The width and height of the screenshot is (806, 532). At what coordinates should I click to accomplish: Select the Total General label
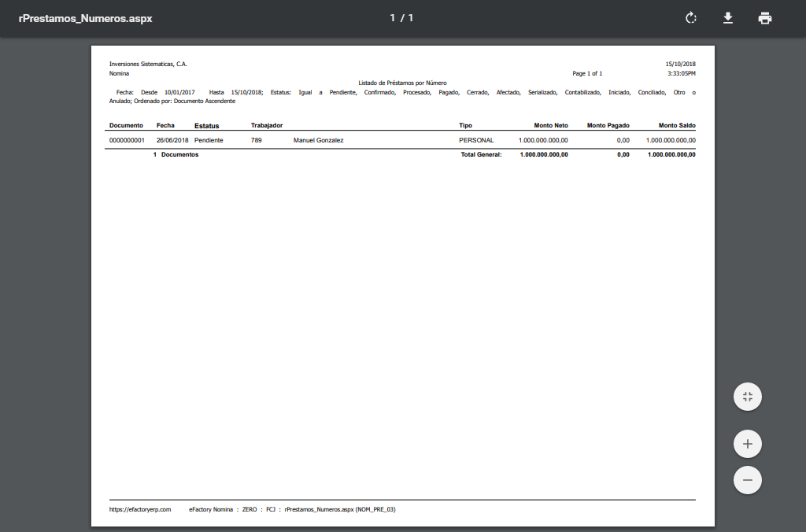click(481, 155)
